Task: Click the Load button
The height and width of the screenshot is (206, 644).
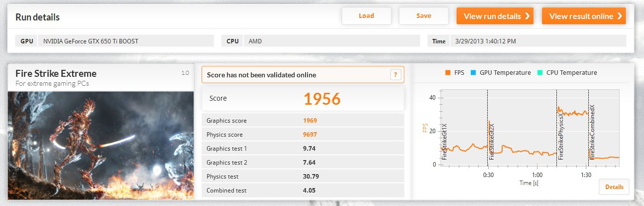Action: pos(366,16)
